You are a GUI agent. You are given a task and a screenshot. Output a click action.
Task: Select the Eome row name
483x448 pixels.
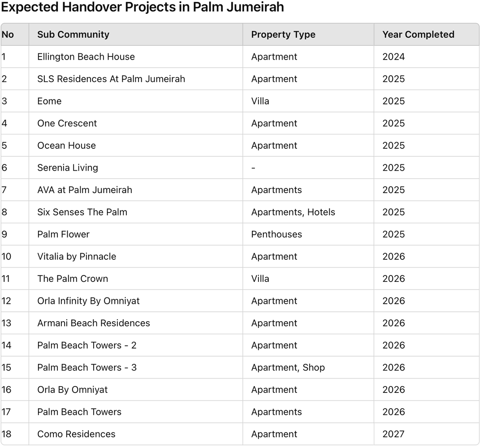coord(135,101)
